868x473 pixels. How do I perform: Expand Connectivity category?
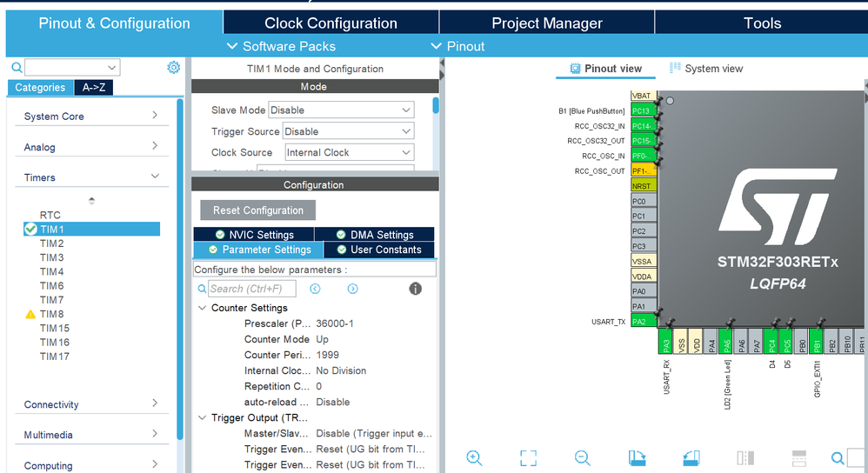coord(91,404)
